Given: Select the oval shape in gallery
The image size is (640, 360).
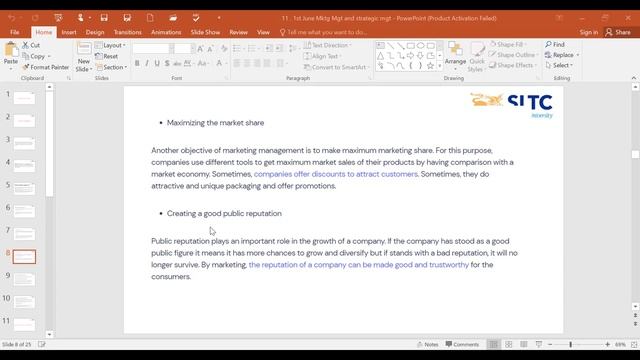Looking at the screenshot, I should pos(420,46).
